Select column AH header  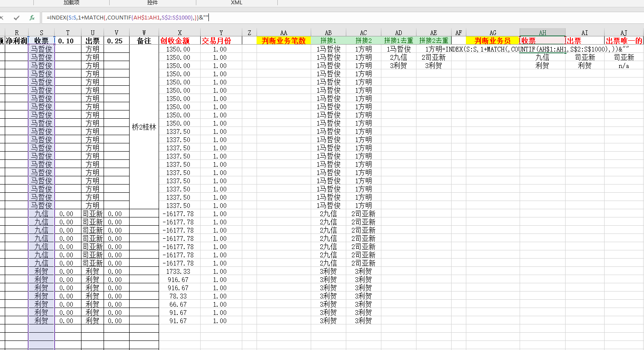543,32
